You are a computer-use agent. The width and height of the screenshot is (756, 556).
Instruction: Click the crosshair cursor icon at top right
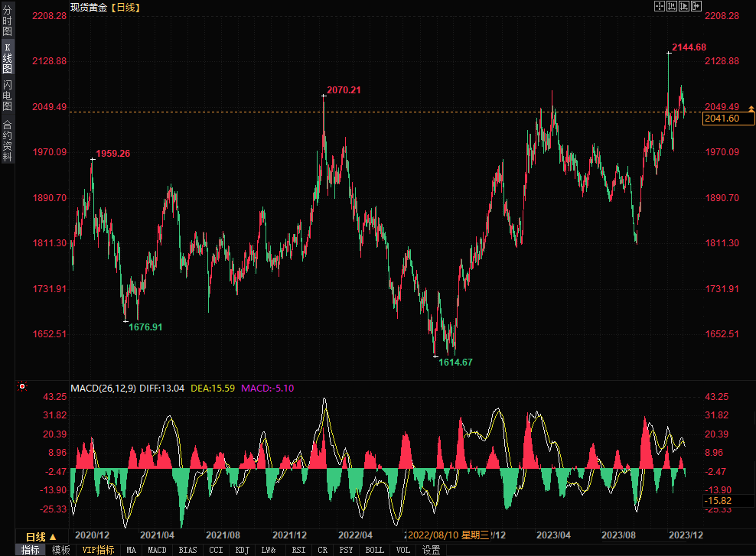(659, 6)
